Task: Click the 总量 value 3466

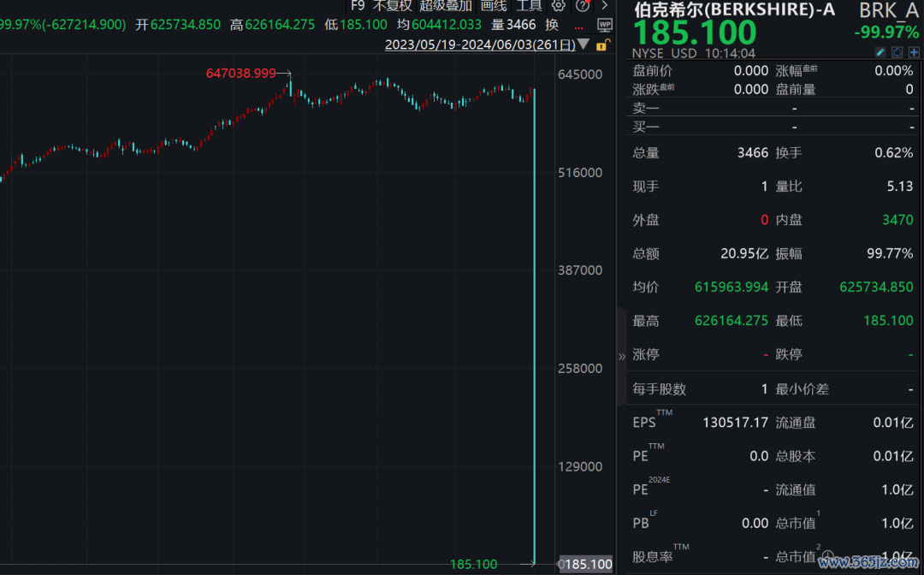Action: (x=753, y=153)
